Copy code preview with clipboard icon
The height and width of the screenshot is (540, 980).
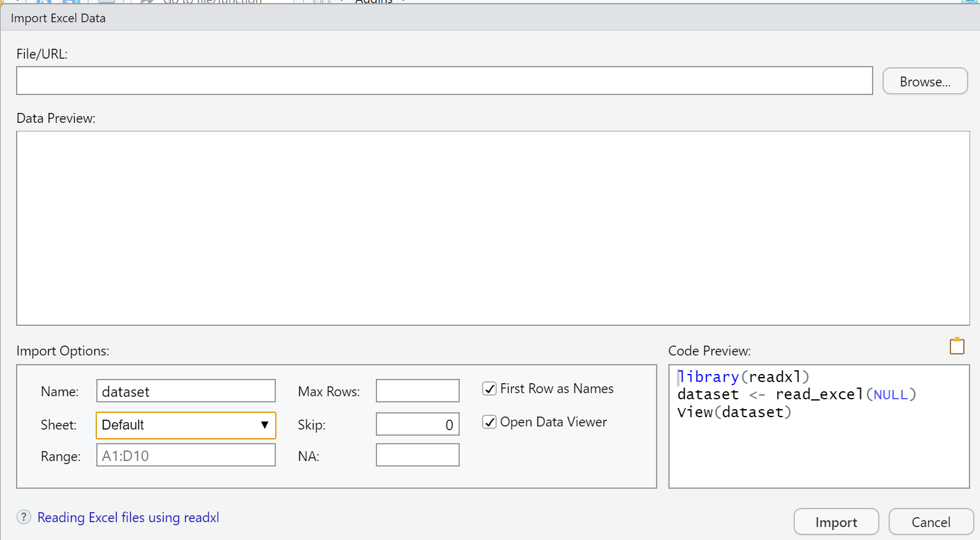pyautogui.click(x=957, y=346)
